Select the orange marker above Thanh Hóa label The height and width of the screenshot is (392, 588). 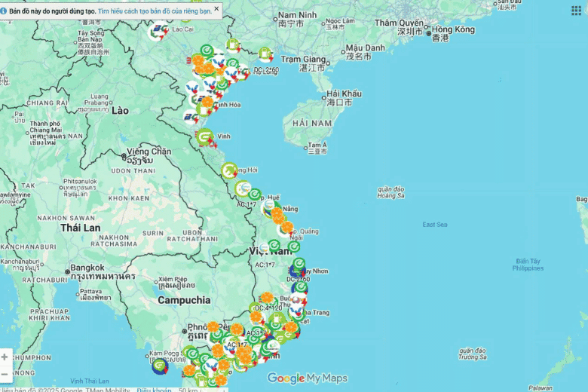(x=207, y=102)
